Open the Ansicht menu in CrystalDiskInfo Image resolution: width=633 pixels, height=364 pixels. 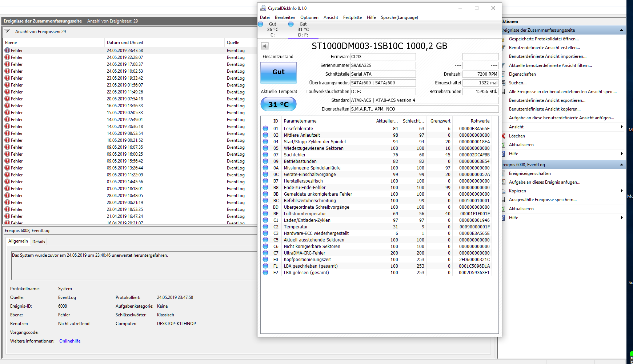click(x=331, y=17)
